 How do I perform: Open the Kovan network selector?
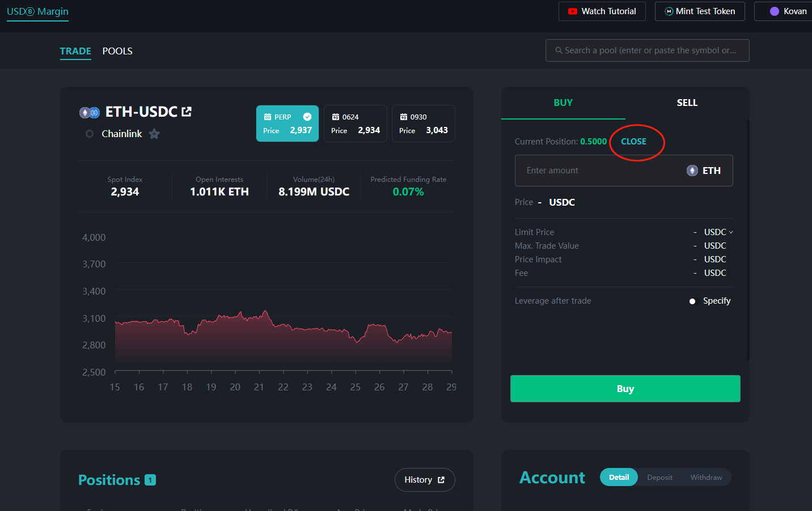pyautogui.click(x=788, y=11)
